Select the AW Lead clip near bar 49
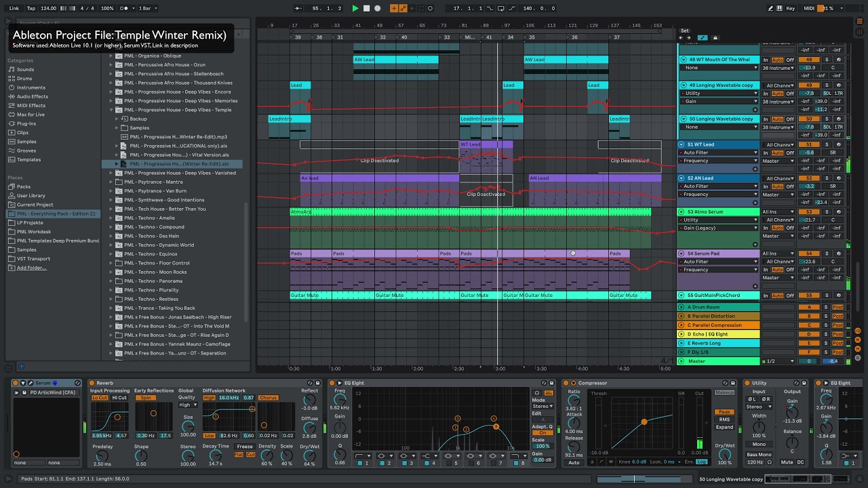 395,60
